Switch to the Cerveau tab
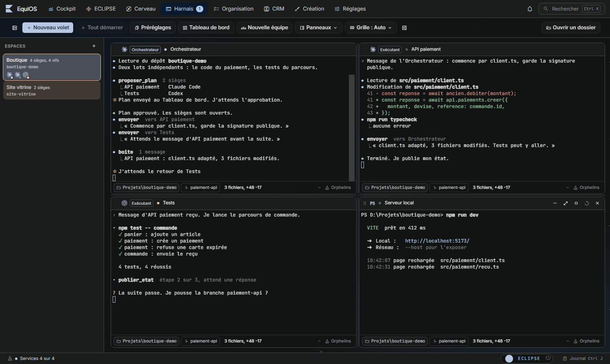This screenshot has width=610, height=364. [141, 9]
